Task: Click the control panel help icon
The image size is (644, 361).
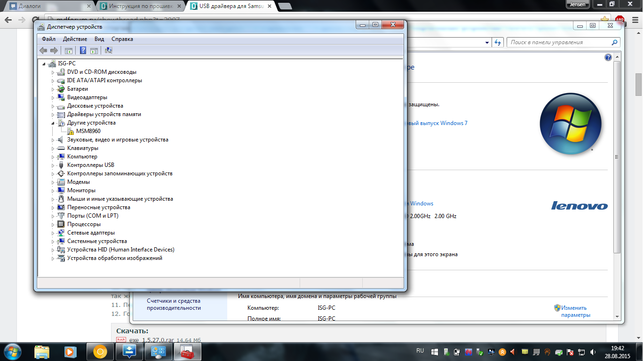Action: click(x=608, y=57)
